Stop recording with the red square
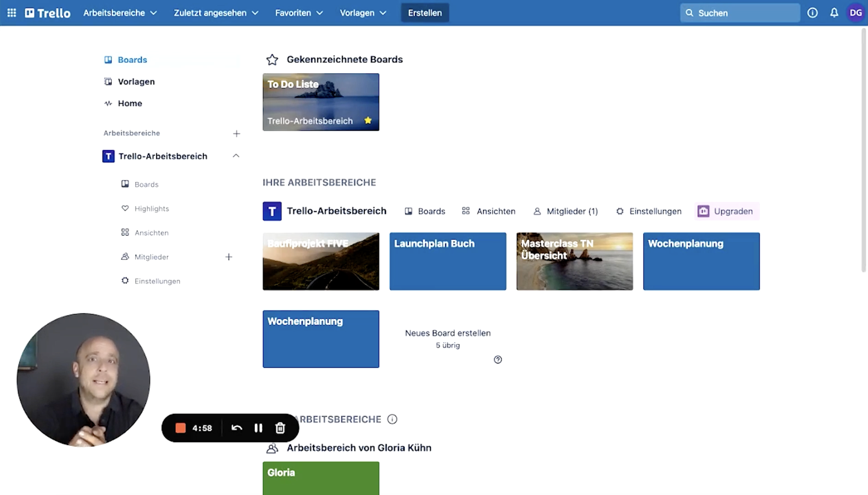868x495 pixels. (x=181, y=428)
